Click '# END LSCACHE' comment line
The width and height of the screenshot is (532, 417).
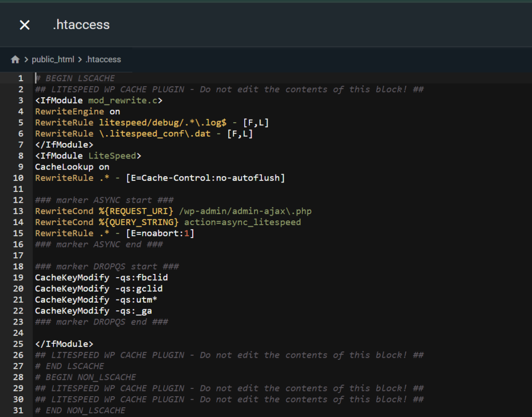pos(70,366)
